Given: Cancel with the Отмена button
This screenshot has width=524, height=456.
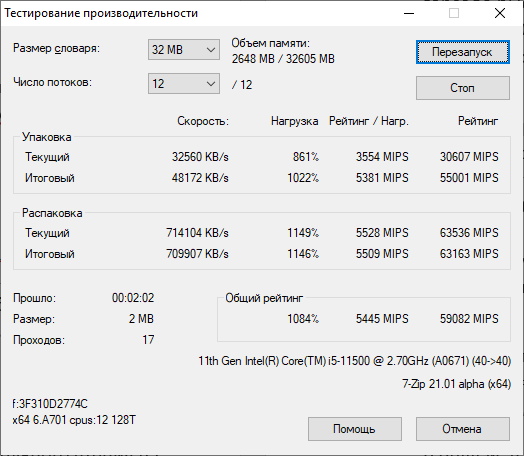Looking at the screenshot, I should coord(463,429).
